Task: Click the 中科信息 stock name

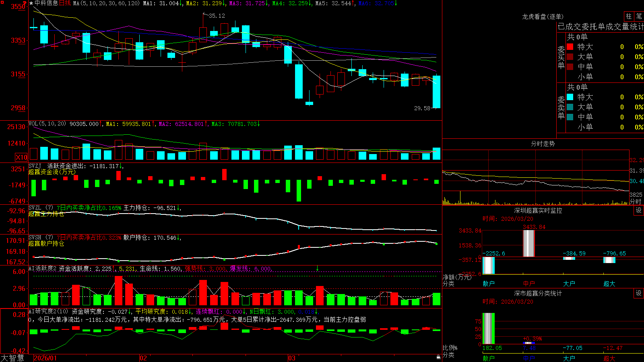Action: tap(46, 3)
